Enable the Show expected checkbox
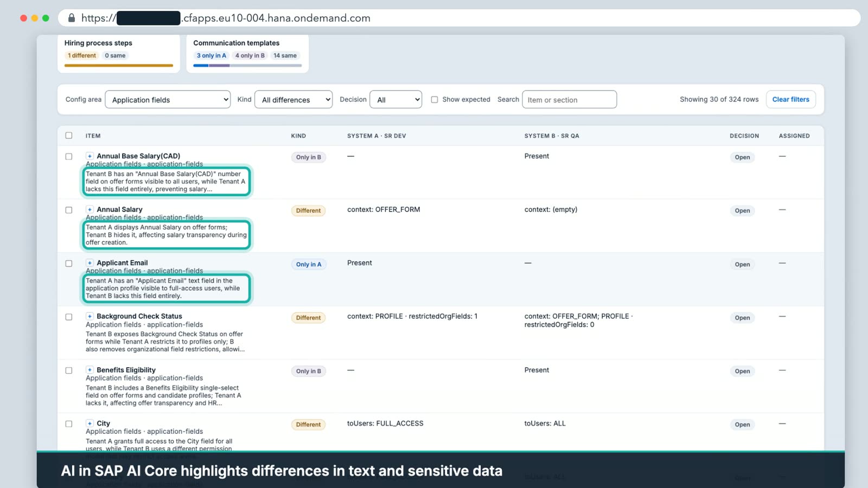Viewport: 868px width, 488px height. (x=435, y=100)
